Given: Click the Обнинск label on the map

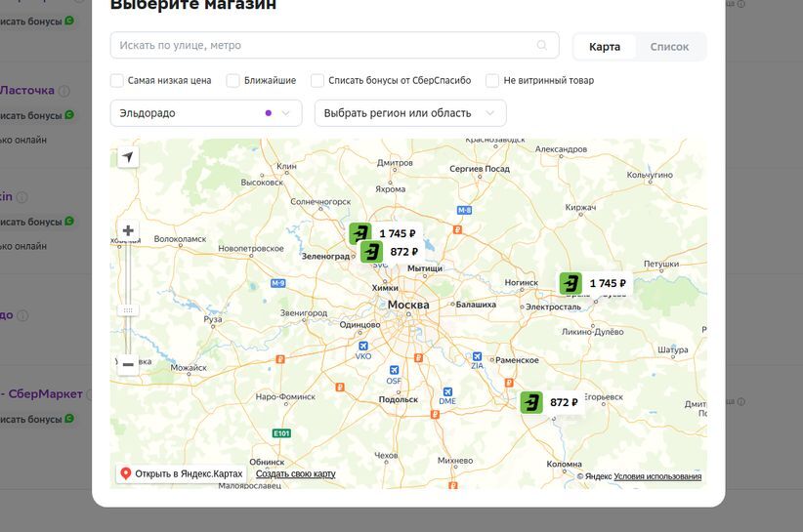Looking at the screenshot, I should click(x=267, y=462).
